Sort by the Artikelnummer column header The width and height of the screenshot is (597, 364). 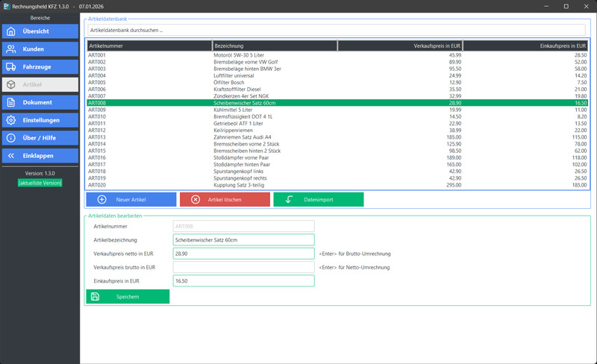tap(150, 45)
